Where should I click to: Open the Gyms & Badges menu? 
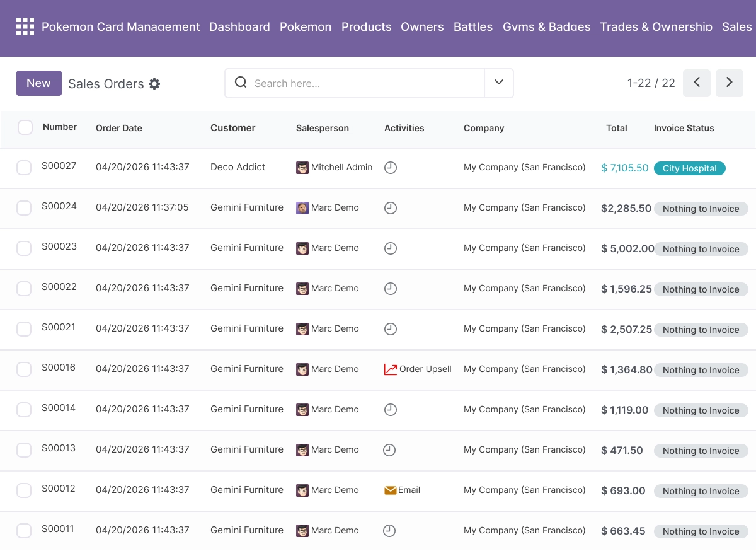tap(547, 26)
